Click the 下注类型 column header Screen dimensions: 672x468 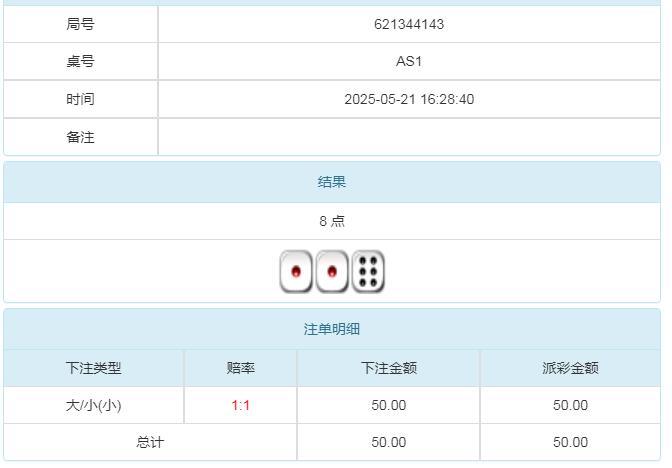tap(93, 368)
